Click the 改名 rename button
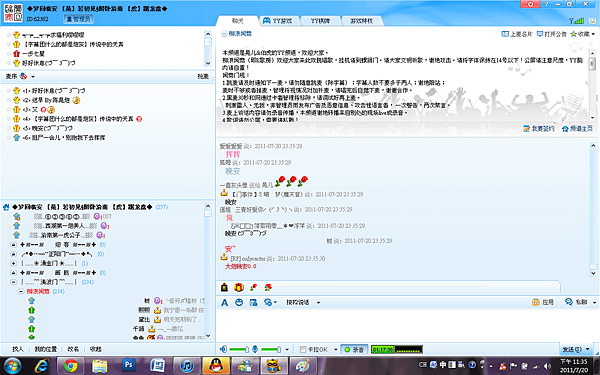 point(73,349)
